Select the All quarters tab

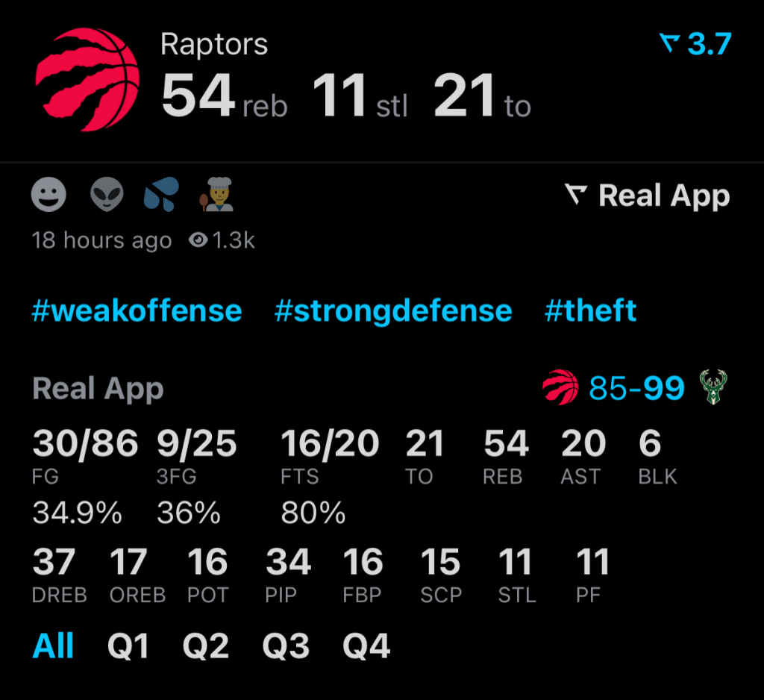point(53,646)
